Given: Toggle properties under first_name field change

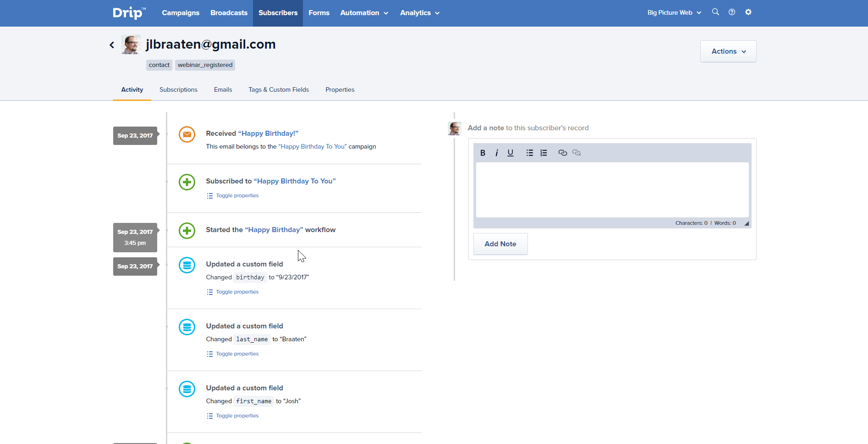Looking at the screenshot, I should 233,416.
